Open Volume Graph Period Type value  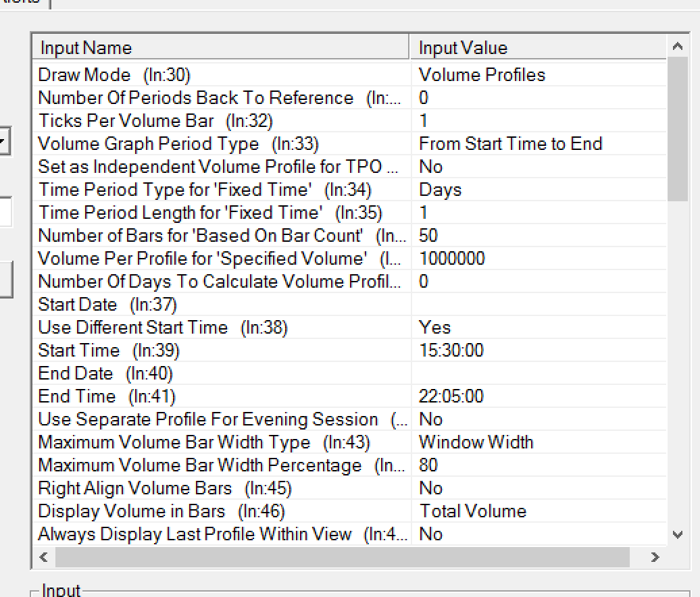point(510,144)
